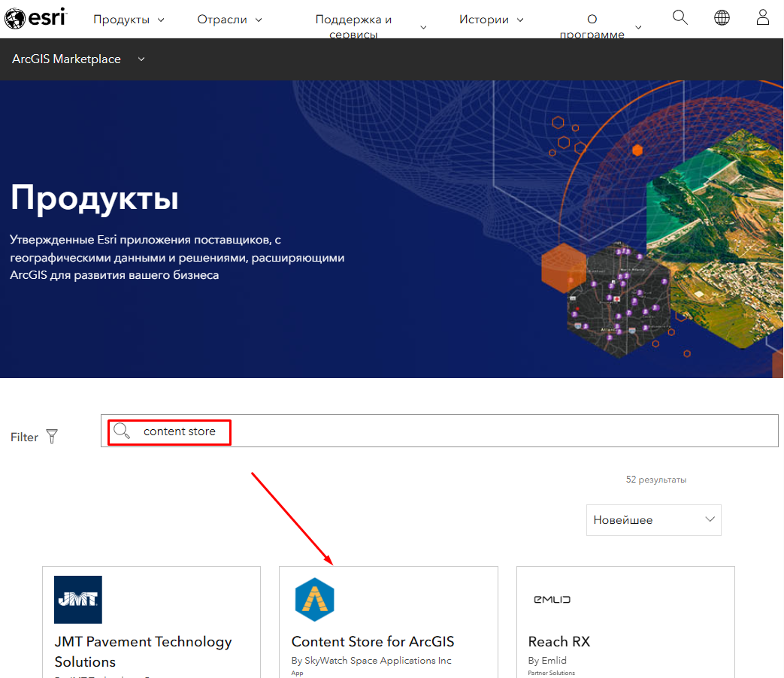Viewport: 784px width, 678px height.
Task: Click the App label under Content Store
Action: [297, 673]
